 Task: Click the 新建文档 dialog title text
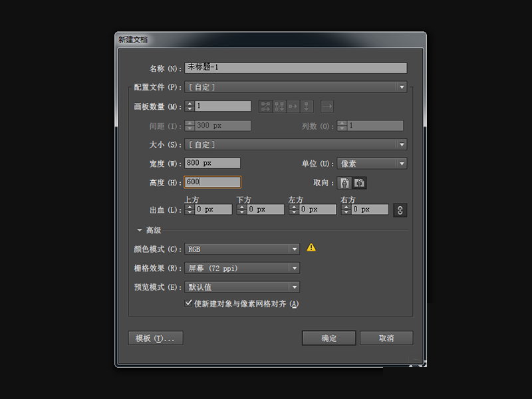tap(132, 40)
